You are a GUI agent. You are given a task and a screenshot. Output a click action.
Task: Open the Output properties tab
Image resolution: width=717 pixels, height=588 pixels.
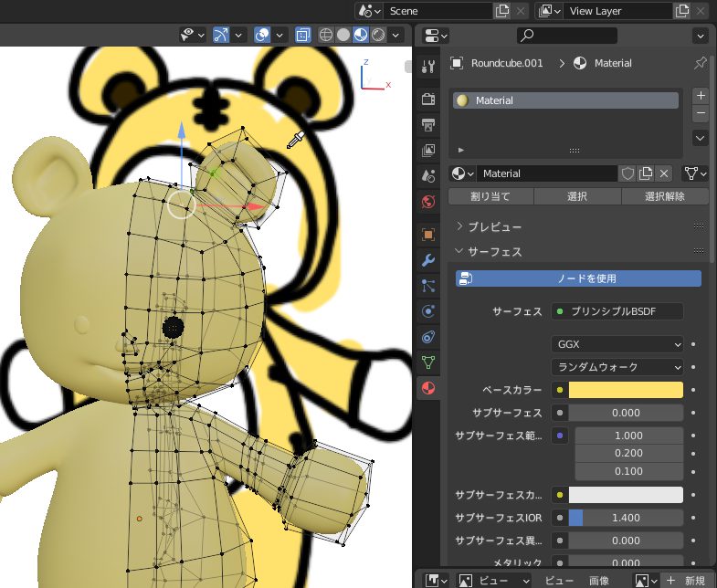[x=427, y=124]
